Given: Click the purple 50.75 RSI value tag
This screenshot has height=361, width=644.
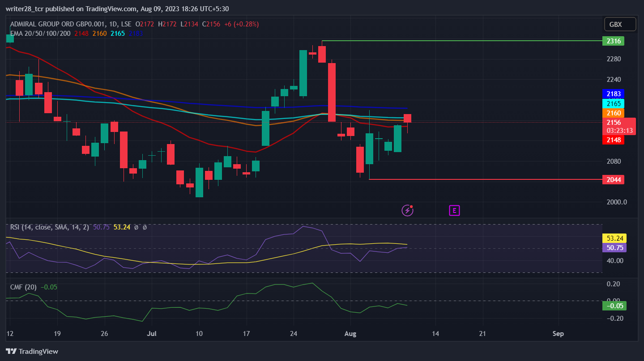Looking at the screenshot, I should [x=614, y=247].
